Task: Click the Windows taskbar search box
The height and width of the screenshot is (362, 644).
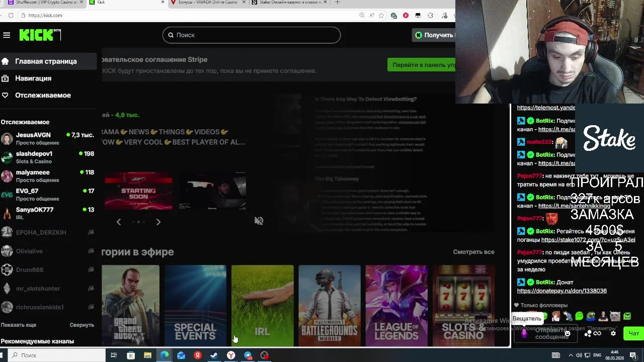Action: pos(57,355)
